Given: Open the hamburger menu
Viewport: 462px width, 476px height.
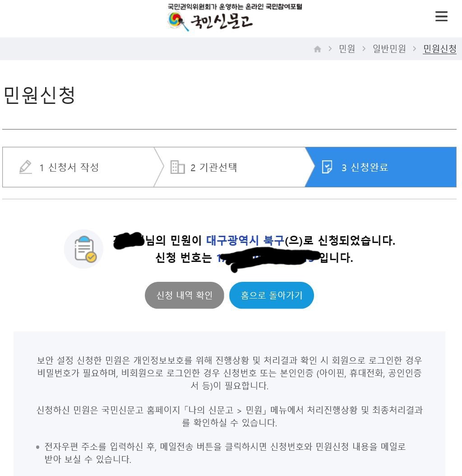Looking at the screenshot, I should point(441,16).
